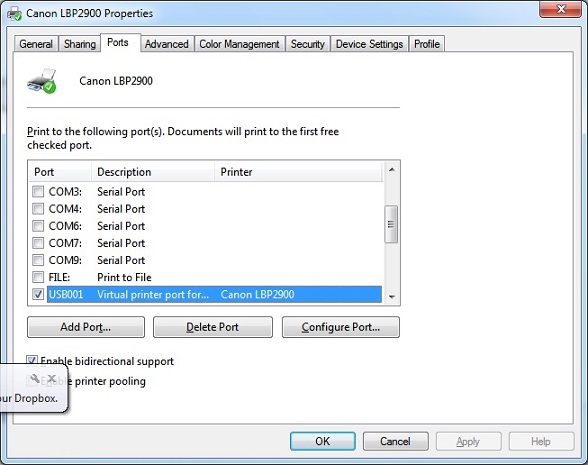Confirm with the OK button
This screenshot has width=588, height=465.
[x=322, y=441]
